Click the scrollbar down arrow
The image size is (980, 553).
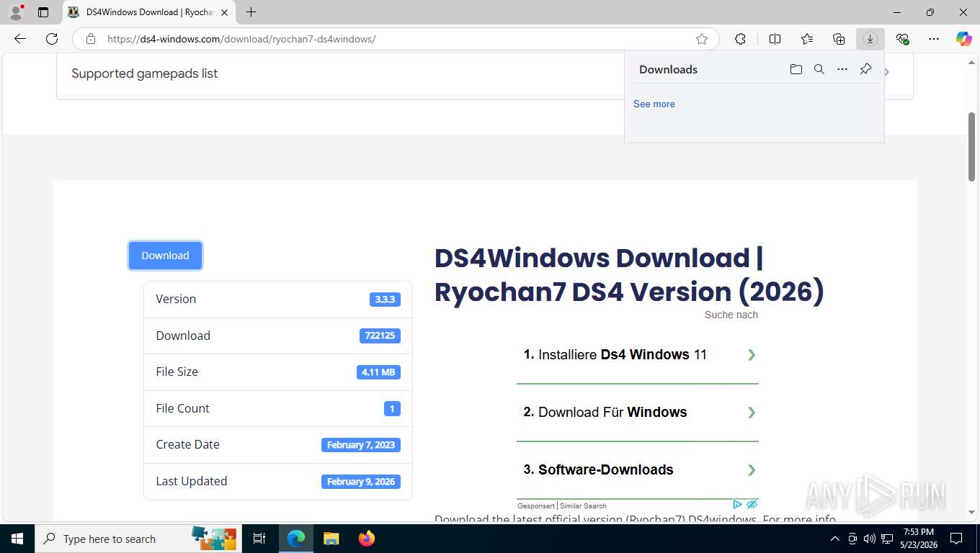coord(971,513)
